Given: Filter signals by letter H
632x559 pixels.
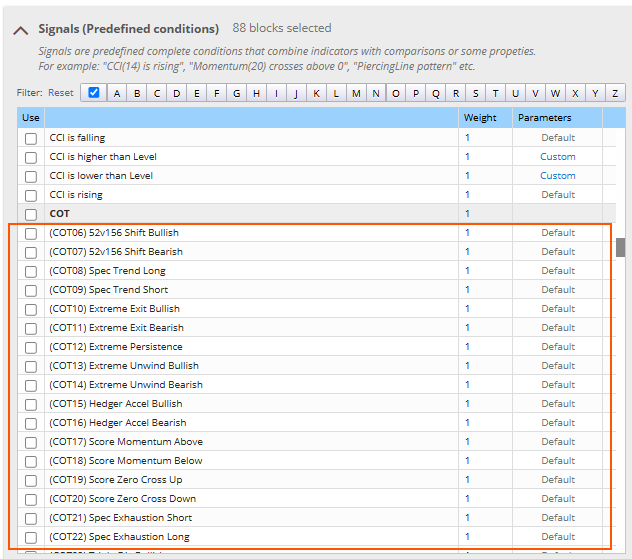Looking at the screenshot, I should pos(256,94).
